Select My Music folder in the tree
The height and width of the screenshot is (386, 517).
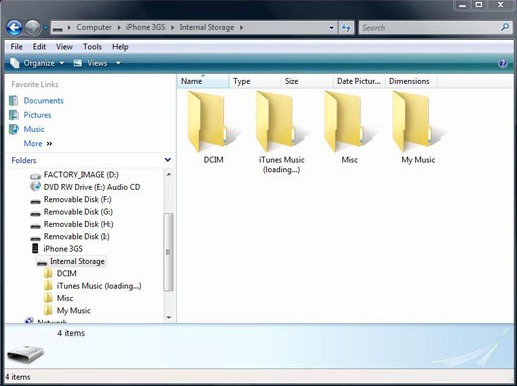74,310
